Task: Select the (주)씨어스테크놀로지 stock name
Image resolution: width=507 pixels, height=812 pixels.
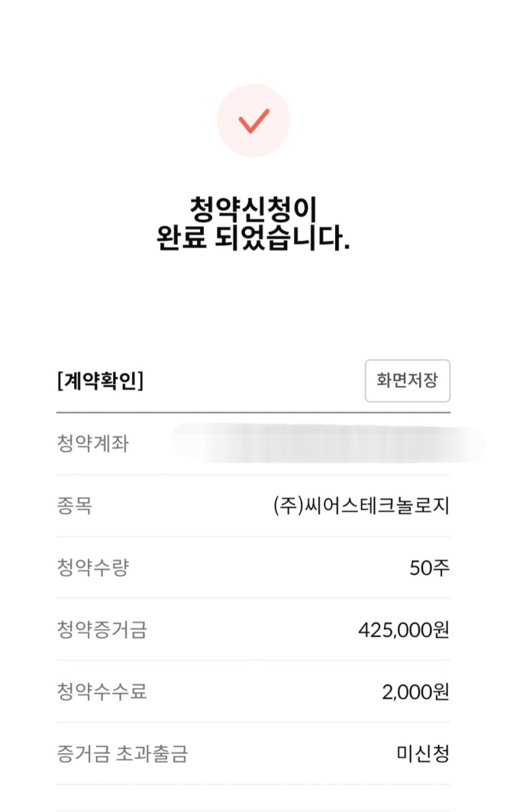Action: (361, 506)
